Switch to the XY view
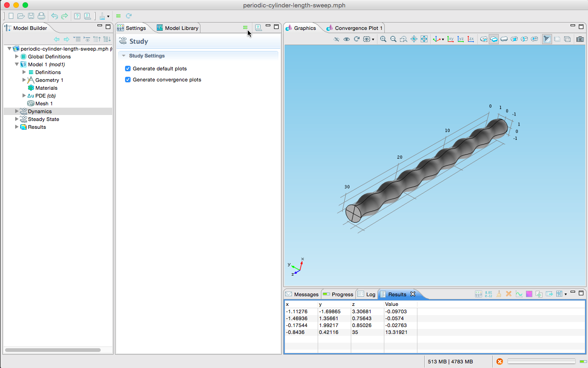This screenshot has width=588, height=368. [x=451, y=40]
